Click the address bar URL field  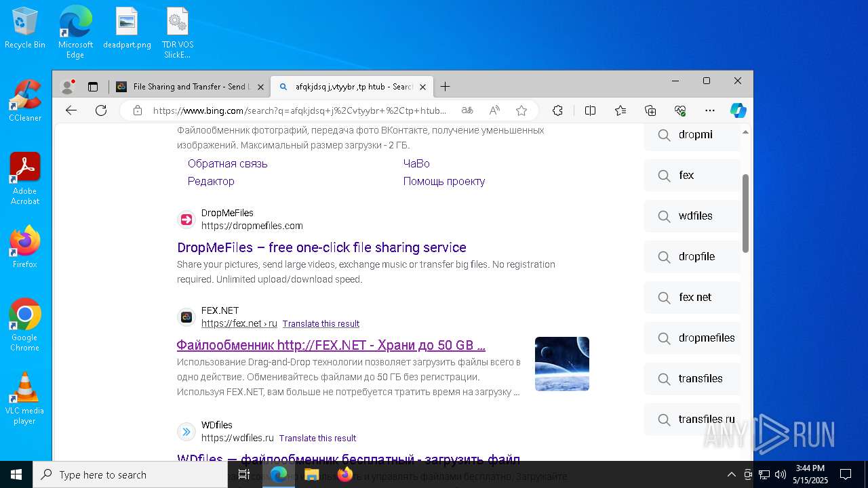coord(300,110)
